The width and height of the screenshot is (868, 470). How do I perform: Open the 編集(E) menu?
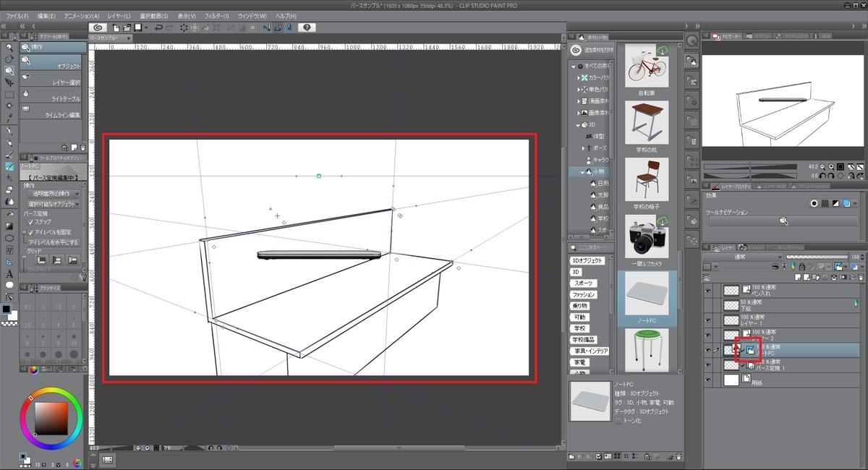[46, 15]
